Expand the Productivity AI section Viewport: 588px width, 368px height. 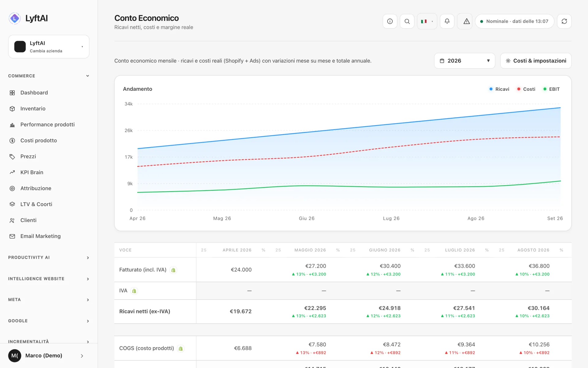pos(49,258)
